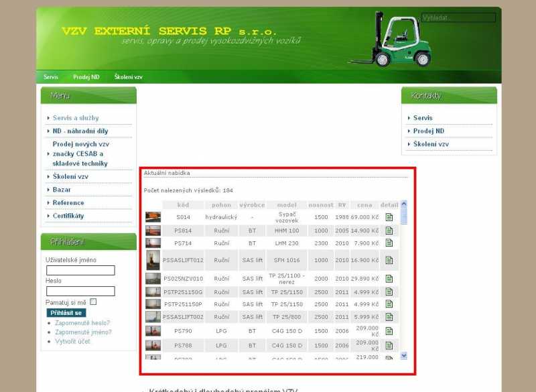
Task: Enable the 'Pamatuj si mě' checkbox
Action: click(93, 302)
